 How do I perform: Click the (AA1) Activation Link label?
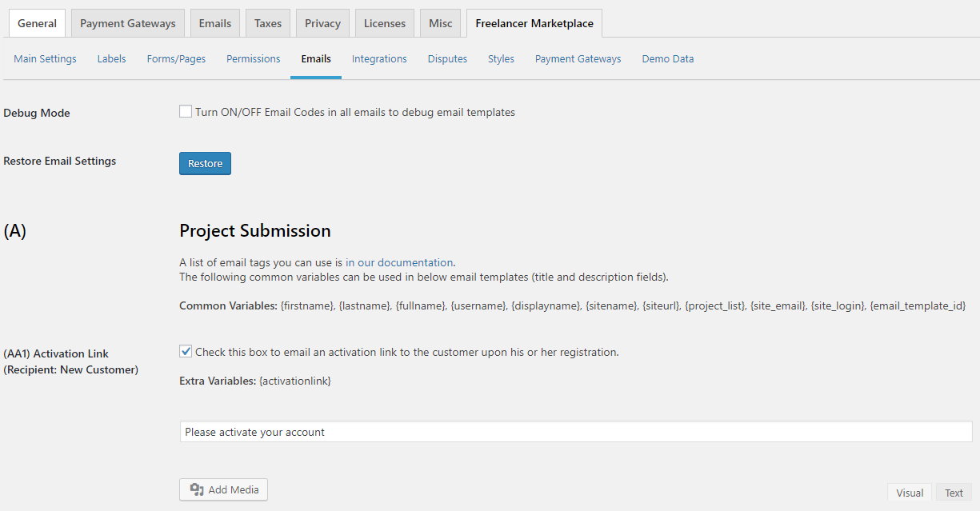tap(56, 353)
